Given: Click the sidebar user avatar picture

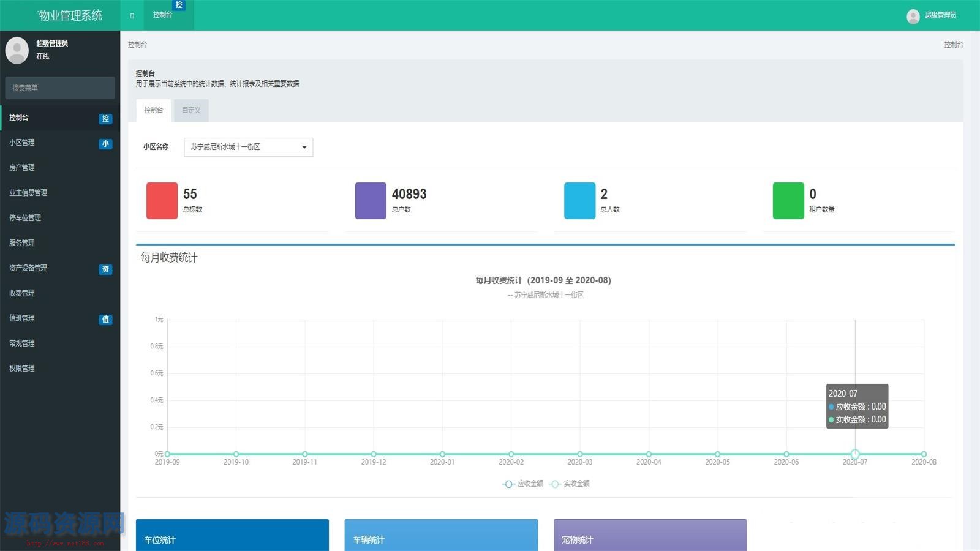Looking at the screenshot, I should [17, 50].
